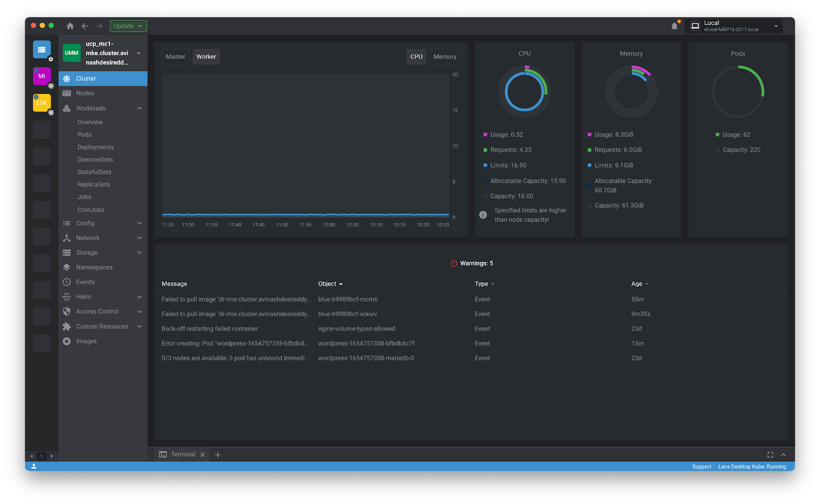Viewport: 820px width, 504px height.
Task: Sort warnings by Age column
Action: 640,284
